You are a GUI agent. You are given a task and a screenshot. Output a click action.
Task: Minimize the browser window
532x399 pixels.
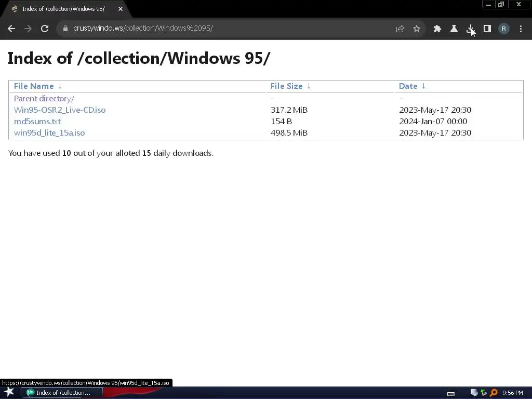(488, 5)
